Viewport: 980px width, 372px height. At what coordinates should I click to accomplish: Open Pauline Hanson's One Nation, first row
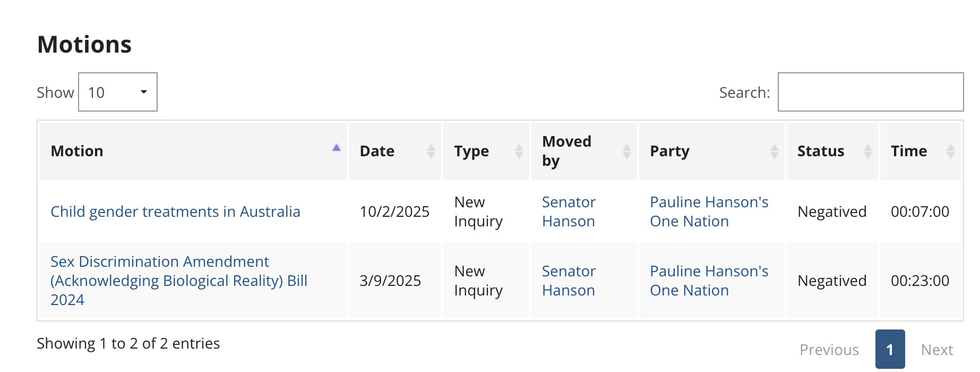[x=709, y=212]
